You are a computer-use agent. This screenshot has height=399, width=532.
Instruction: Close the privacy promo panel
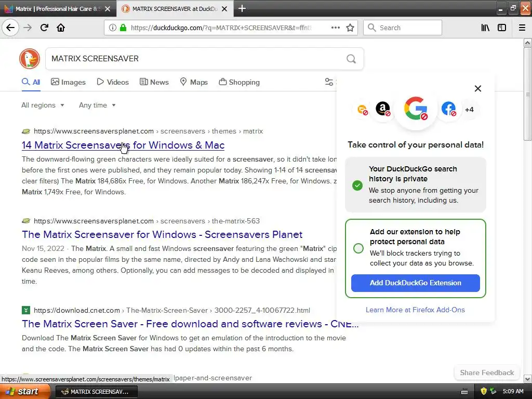click(x=478, y=88)
